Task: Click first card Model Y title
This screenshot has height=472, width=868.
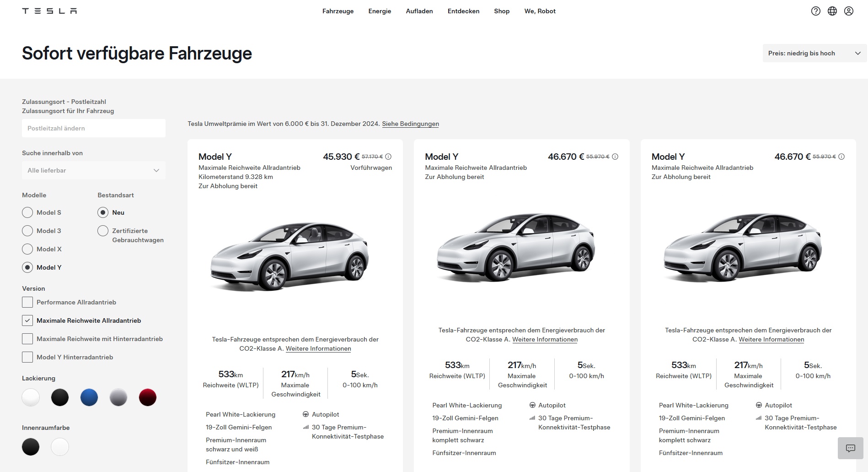Action: pos(215,157)
